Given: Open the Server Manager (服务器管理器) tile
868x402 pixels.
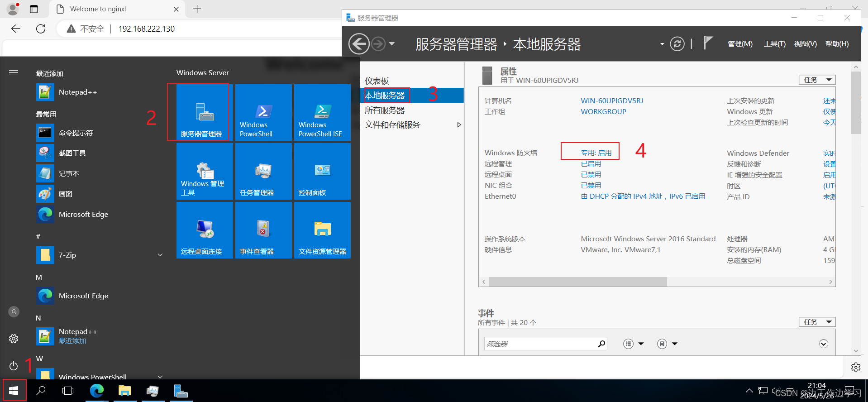Looking at the screenshot, I should coord(205,112).
